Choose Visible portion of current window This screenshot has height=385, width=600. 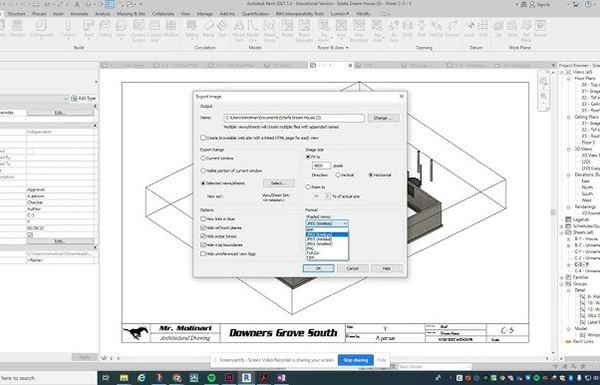203,171
